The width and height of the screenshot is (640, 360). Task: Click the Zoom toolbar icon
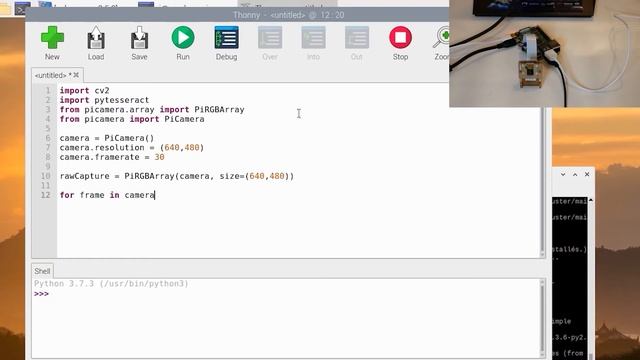(441, 43)
